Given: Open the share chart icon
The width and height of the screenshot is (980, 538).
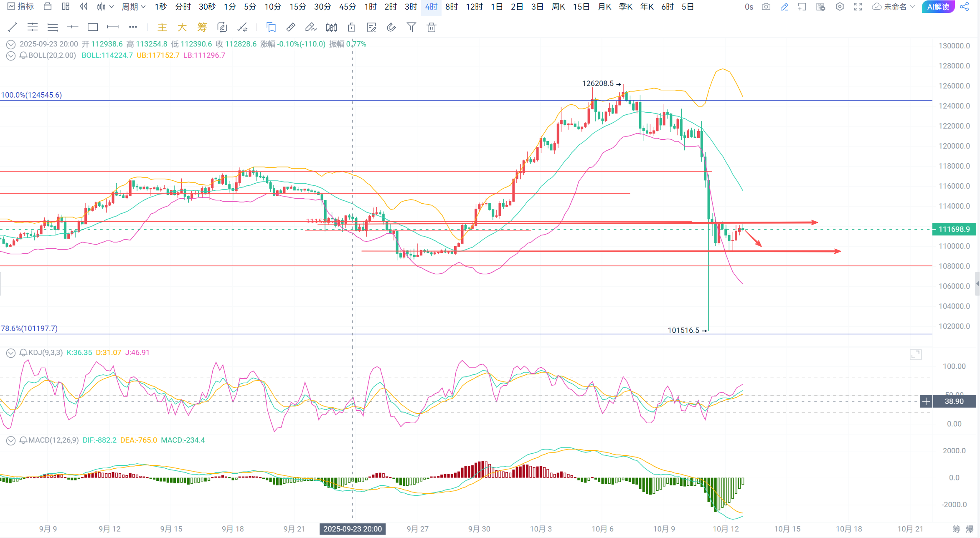Looking at the screenshot, I should pyautogui.click(x=965, y=7).
